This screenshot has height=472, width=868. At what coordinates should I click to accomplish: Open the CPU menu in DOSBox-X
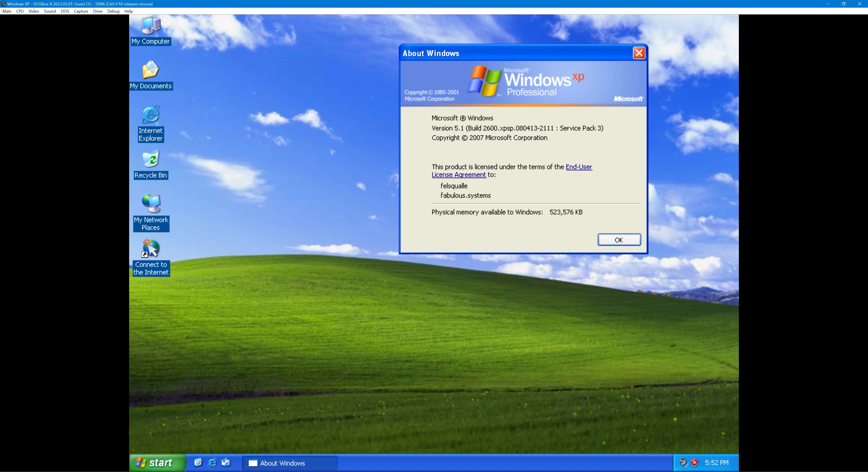point(20,11)
